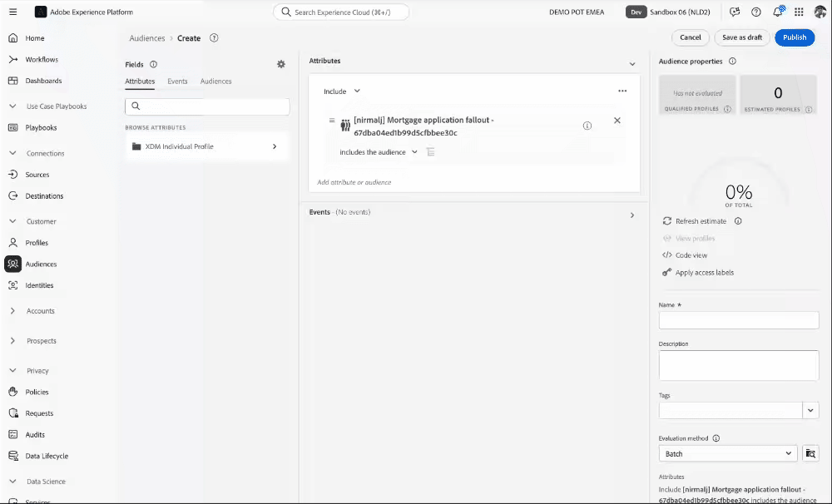The width and height of the screenshot is (832, 504).
Task: Open the Attributes container more options menu
Action: pyautogui.click(x=622, y=91)
